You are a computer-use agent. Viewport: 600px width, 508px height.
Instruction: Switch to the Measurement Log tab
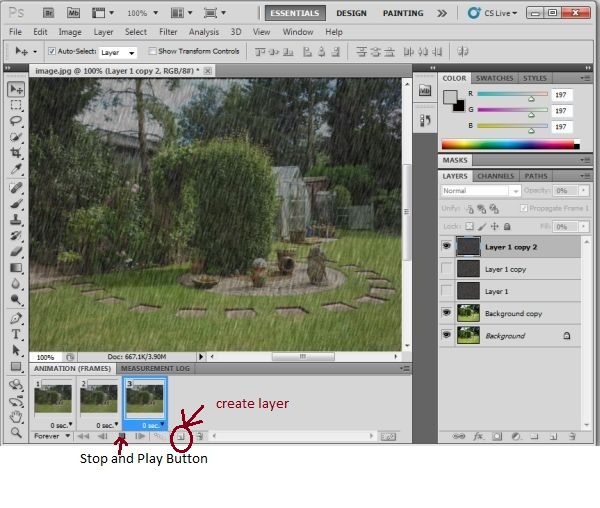point(155,368)
